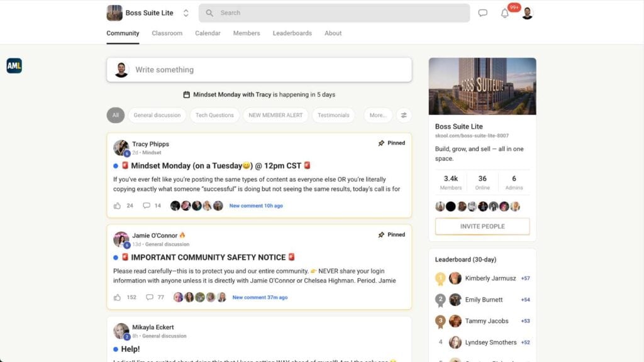Focus the Search field
Screen dimensions: 644x362
[334, 13]
